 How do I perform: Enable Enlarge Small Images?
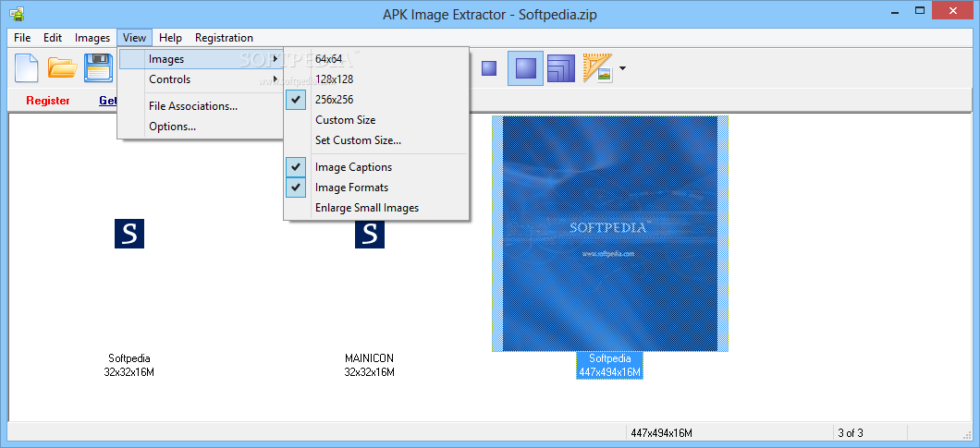[x=376, y=208]
